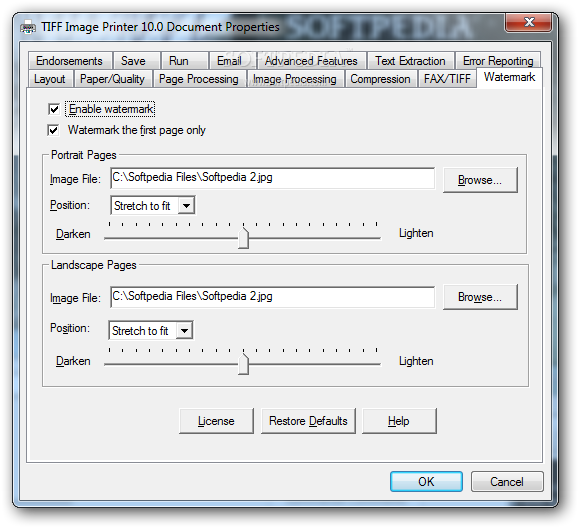The width and height of the screenshot is (579, 528).
Task: Browse for Portrait Pages image file
Action: [x=480, y=180]
